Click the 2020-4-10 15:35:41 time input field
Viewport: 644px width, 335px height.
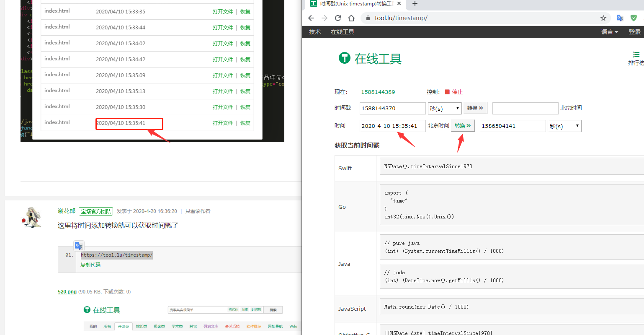[392, 126]
